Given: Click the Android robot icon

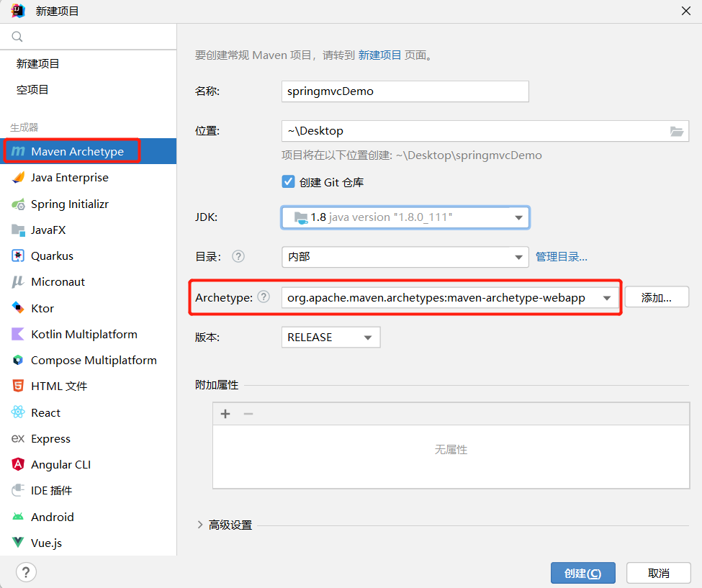Looking at the screenshot, I should (x=18, y=517).
